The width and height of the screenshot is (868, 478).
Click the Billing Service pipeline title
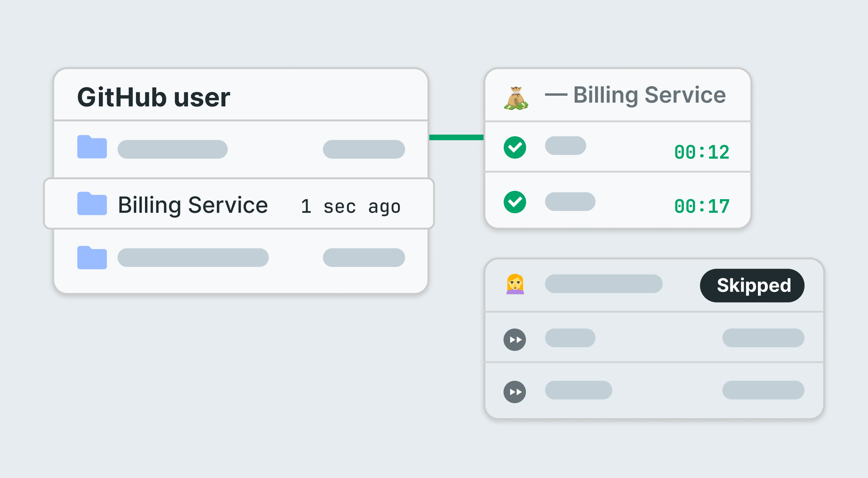(649, 95)
